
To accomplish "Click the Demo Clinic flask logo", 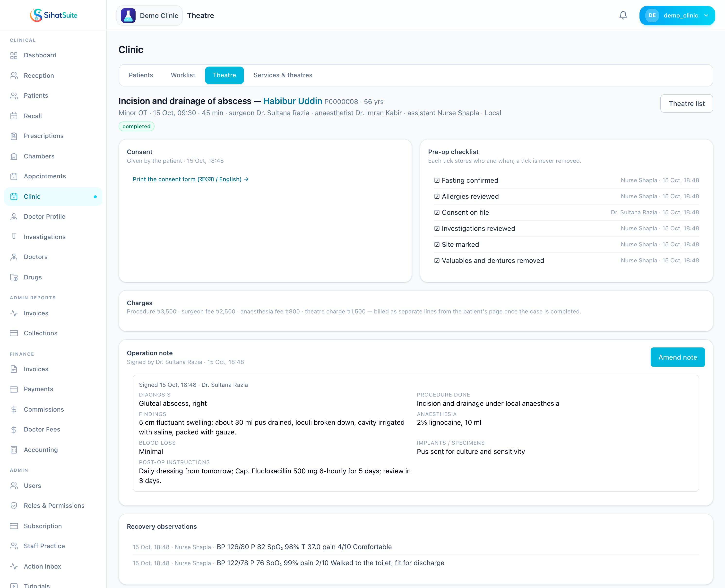I will pyautogui.click(x=128, y=16).
